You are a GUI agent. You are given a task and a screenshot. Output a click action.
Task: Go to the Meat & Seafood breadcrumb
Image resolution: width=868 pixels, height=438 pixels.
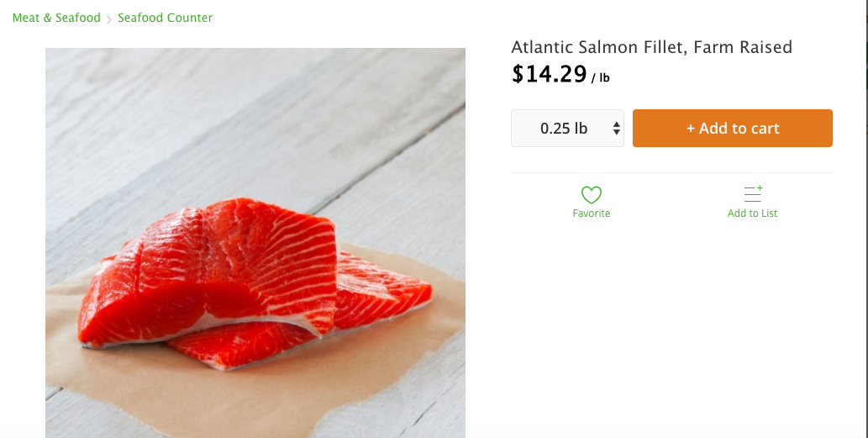click(56, 18)
